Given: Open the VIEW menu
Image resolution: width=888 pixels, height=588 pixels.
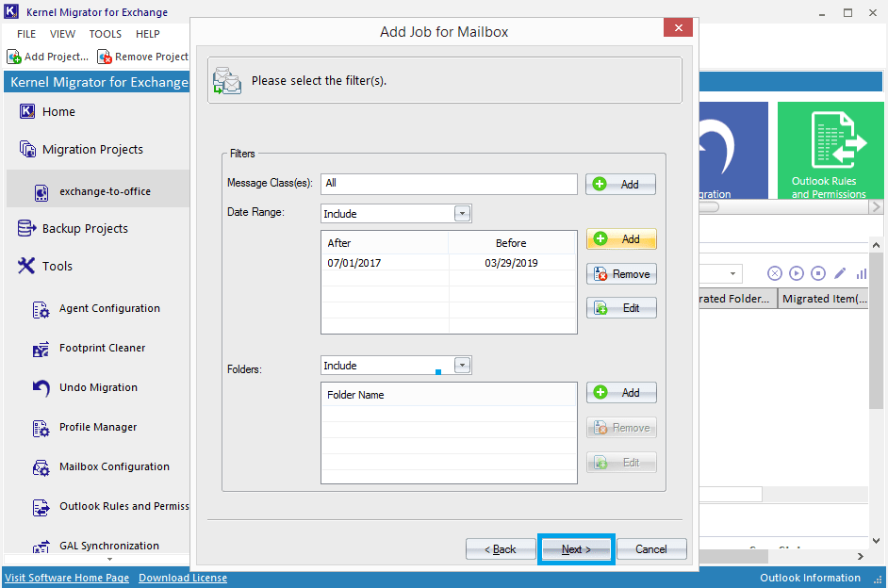Looking at the screenshot, I should [x=62, y=34].
